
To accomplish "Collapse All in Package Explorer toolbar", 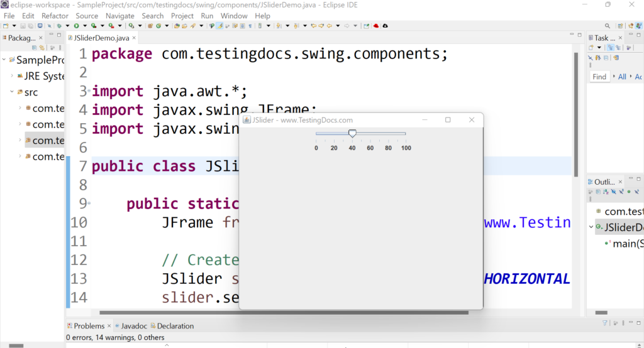I will (35, 48).
